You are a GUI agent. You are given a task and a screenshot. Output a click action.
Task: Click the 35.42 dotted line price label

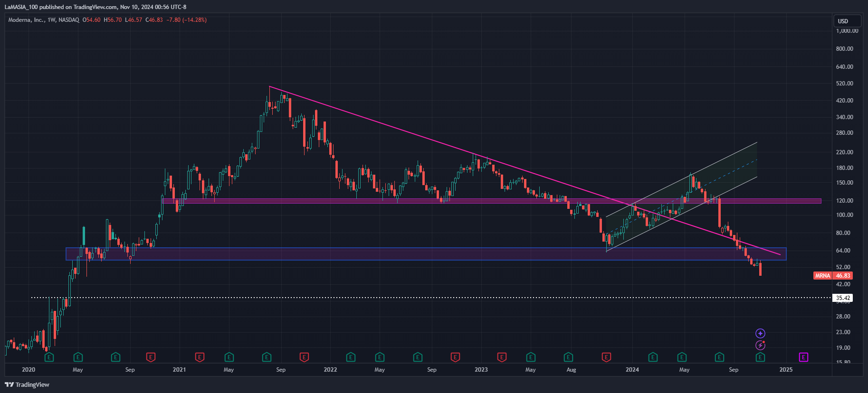[843, 298]
